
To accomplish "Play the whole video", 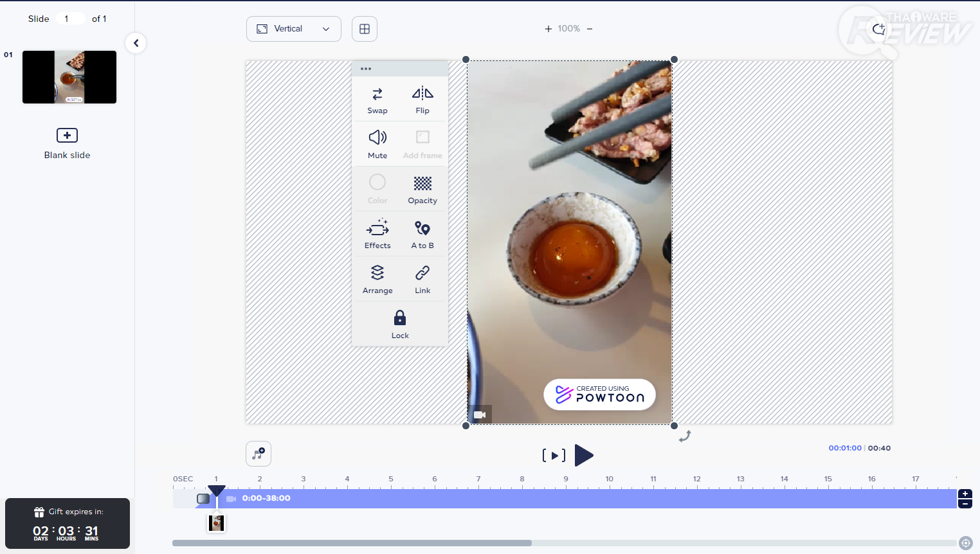I will click(584, 455).
